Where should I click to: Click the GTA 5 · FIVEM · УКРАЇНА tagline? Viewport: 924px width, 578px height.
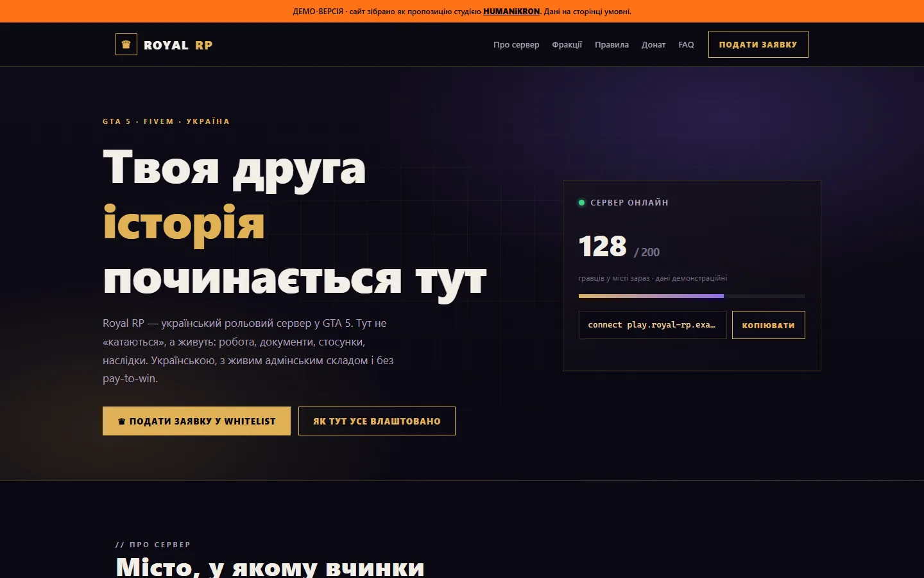pos(166,121)
